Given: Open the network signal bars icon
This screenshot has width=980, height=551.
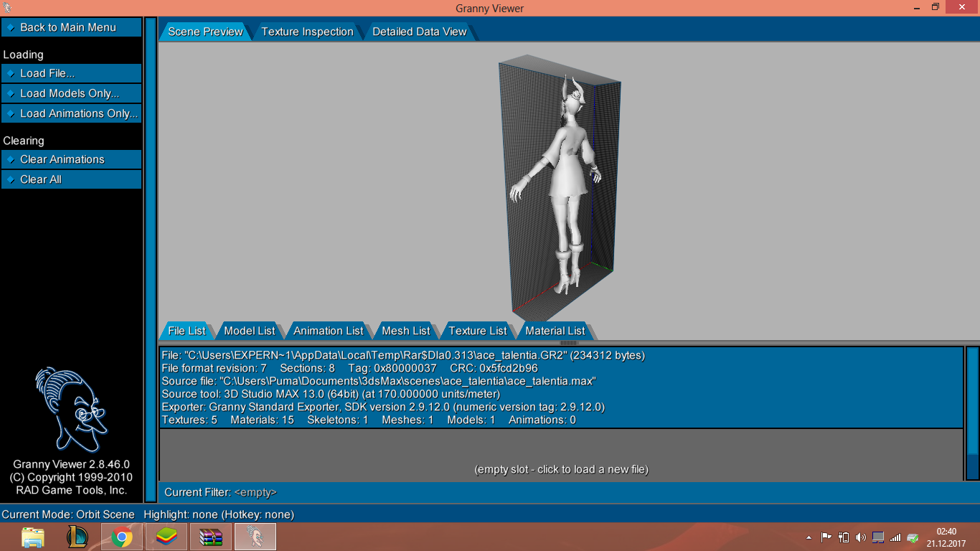Looking at the screenshot, I should (895, 537).
